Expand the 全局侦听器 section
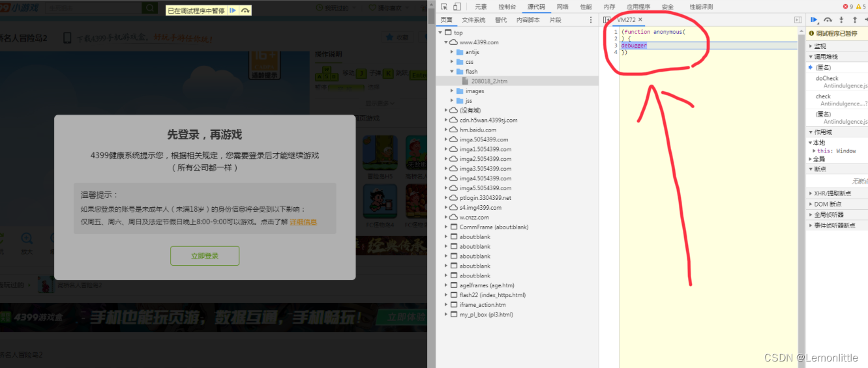Image resolution: width=868 pixels, height=368 pixels. (x=837, y=214)
